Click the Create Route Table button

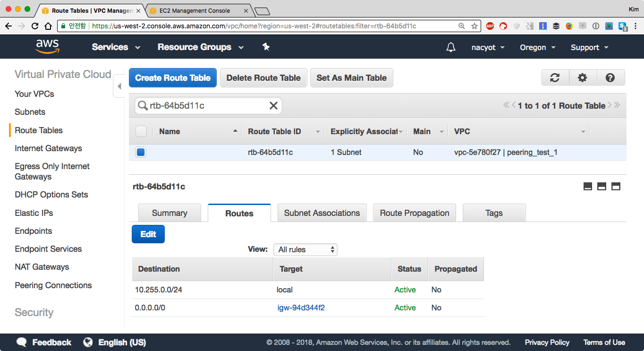tap(173, 78)
